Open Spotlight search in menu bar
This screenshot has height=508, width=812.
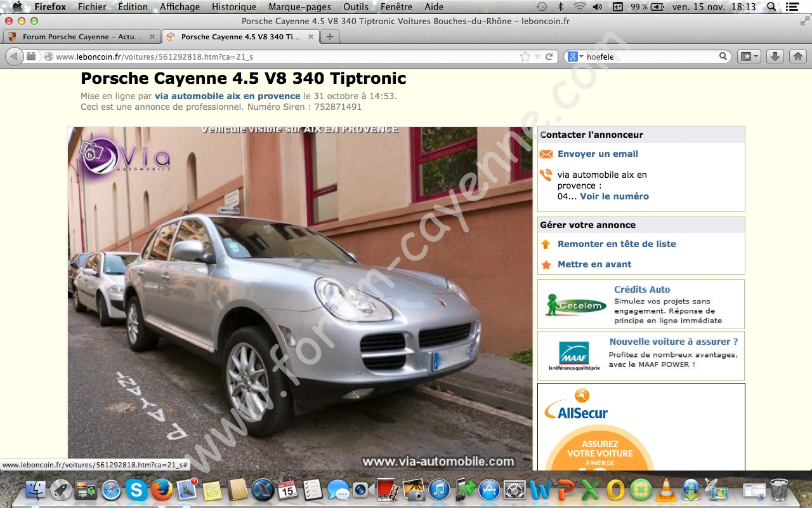click(x=771, y=7)
